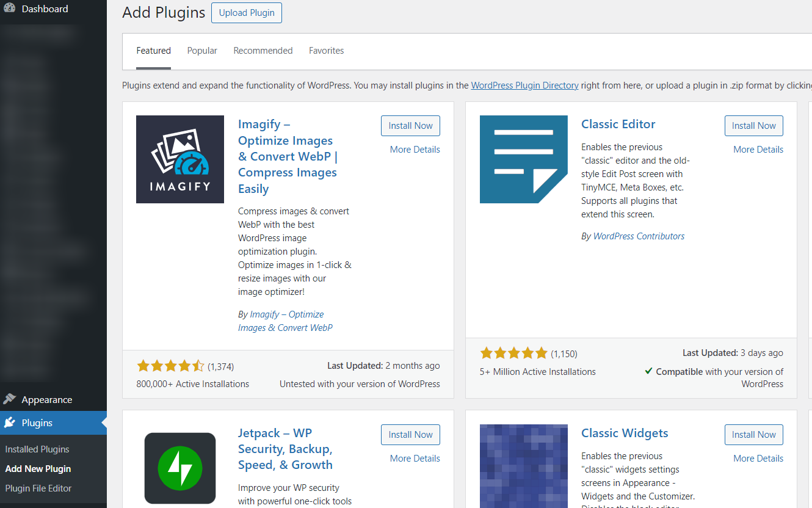This screenshot has height=508, width=812.
Task: Switch to the Recommended tab
Action: [x=263, y=51]
